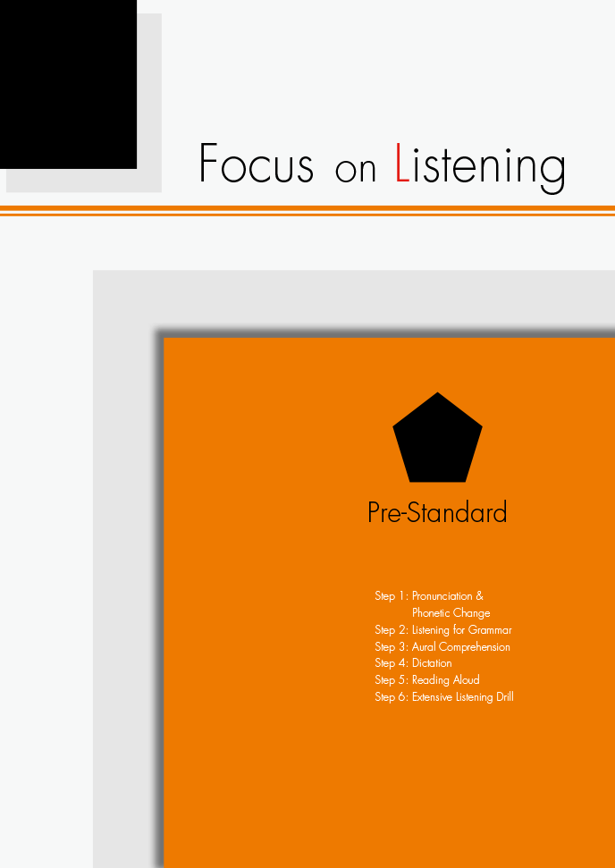Click the "Phonetic Change" text line

pos(451,613)
